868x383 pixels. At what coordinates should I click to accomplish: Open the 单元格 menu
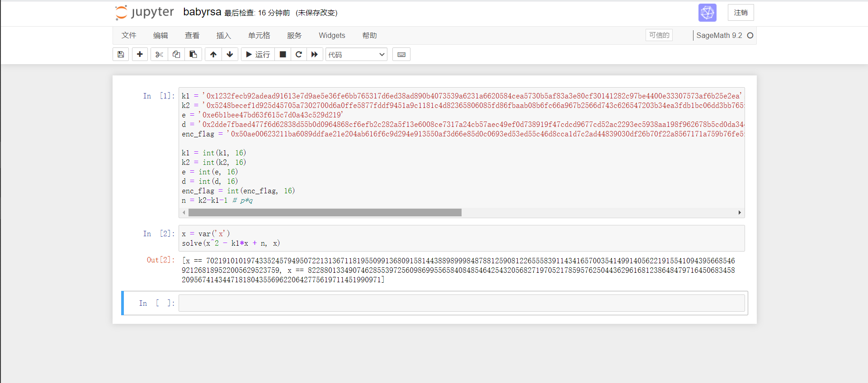[x=259, y=35]
